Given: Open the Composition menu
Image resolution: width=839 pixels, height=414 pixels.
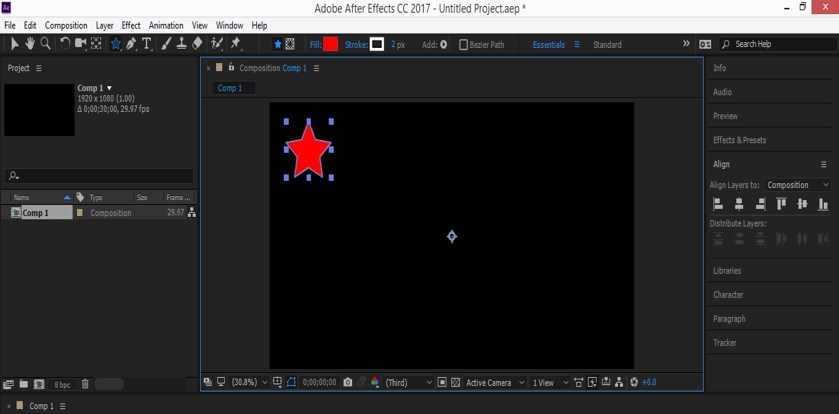Looking at the screenshot, I should [x=66, y=25].
